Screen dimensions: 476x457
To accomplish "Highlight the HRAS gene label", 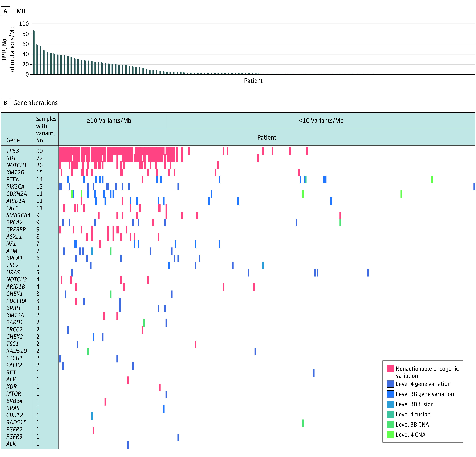I will (13, 272).
